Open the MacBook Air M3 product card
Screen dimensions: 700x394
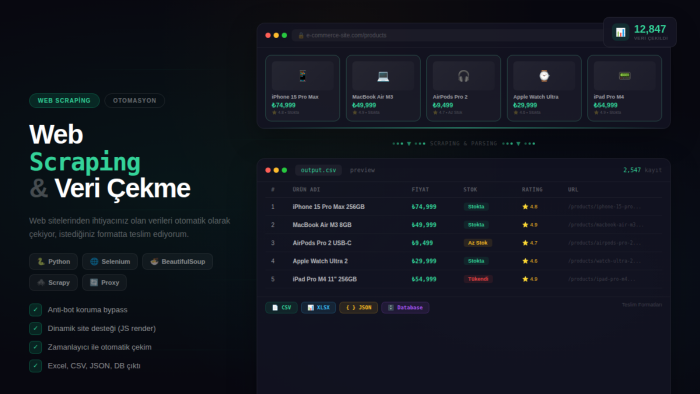pyautogui.click(x=383, y=88)
